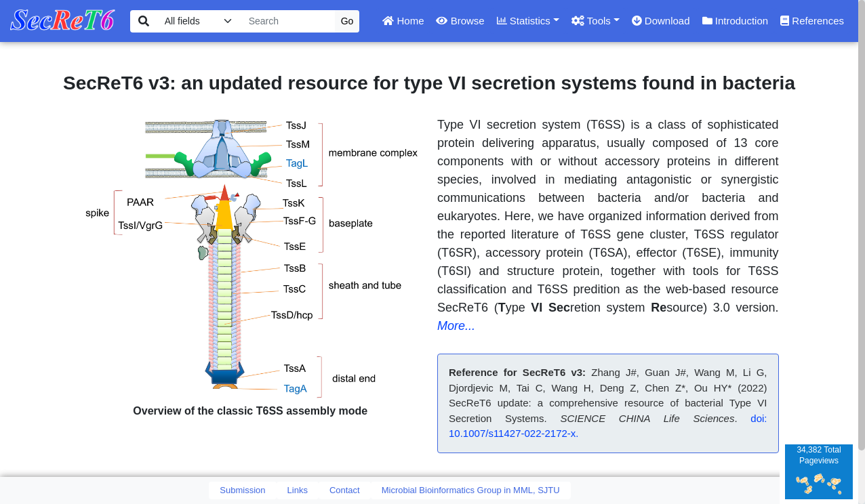Click the 'TssJ' label in diagram

coord(296,125)
